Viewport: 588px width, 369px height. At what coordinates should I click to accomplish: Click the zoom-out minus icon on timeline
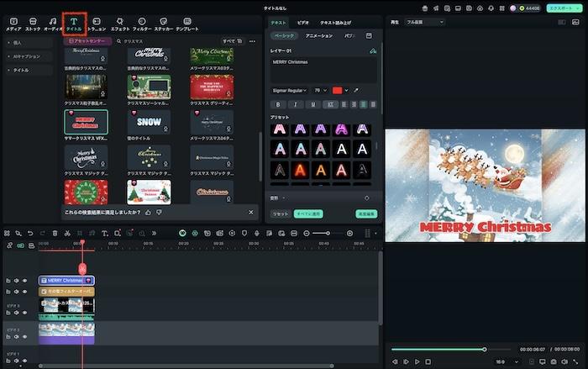(x=307, y=234)
